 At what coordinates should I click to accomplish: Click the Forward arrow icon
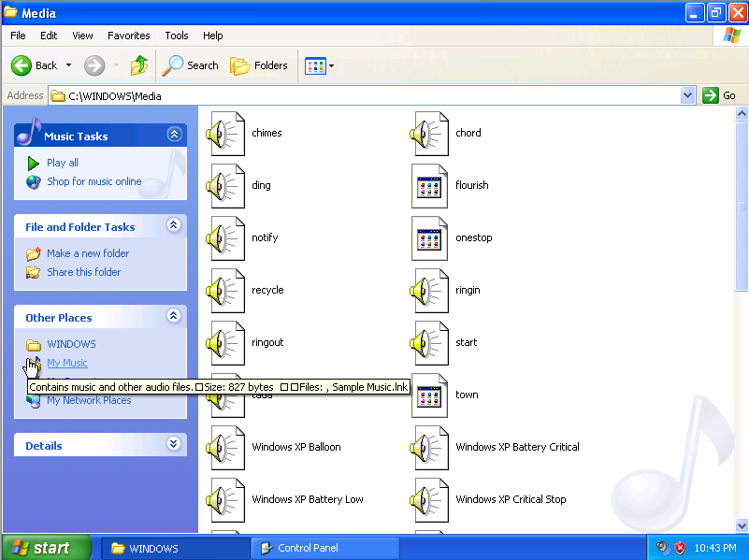click(x=94, y=65)
